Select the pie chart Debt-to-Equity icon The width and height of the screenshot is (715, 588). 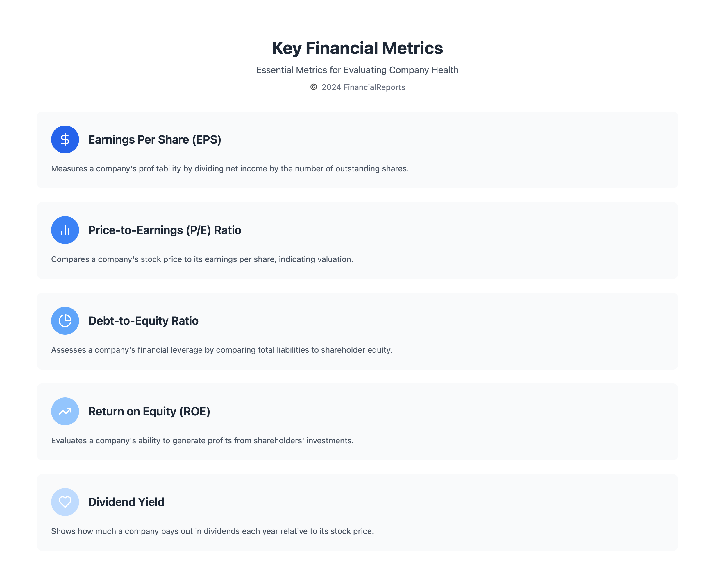65,321
